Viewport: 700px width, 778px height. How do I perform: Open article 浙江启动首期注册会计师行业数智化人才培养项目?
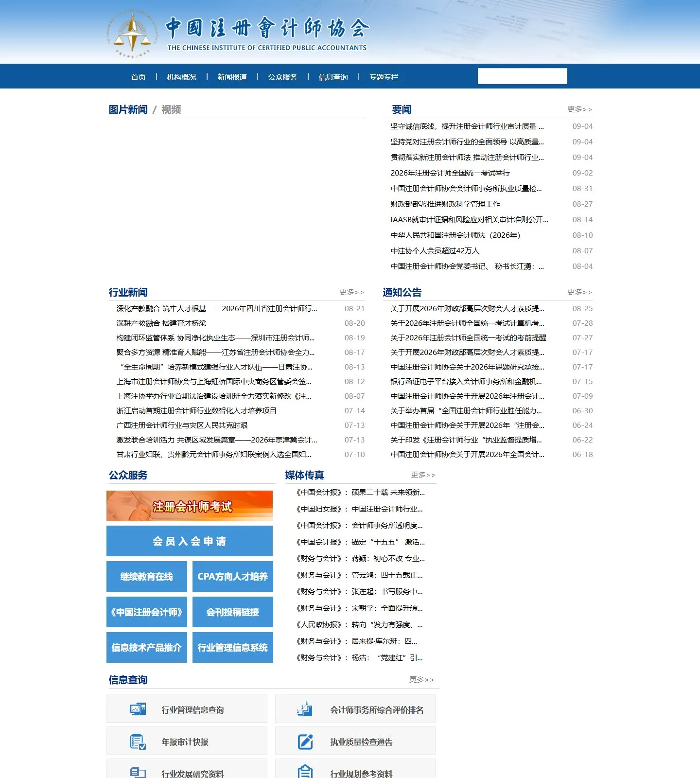196,411
